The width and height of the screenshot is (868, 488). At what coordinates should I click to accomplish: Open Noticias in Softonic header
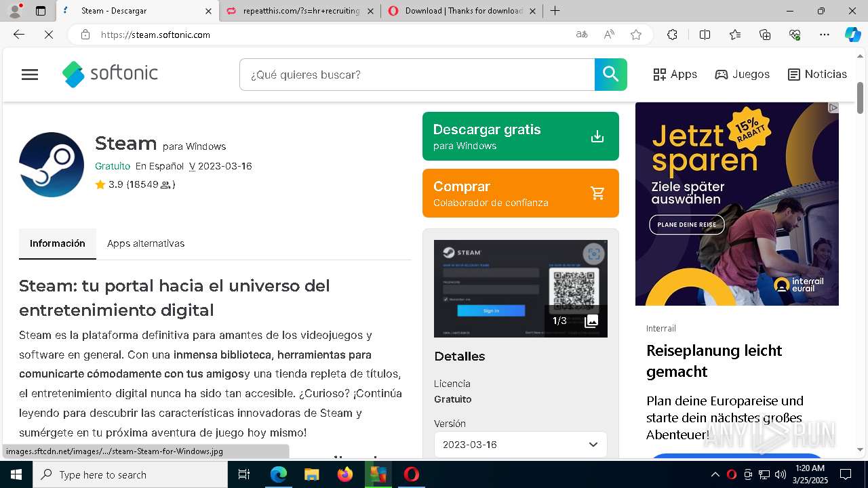tap(817, 75)
